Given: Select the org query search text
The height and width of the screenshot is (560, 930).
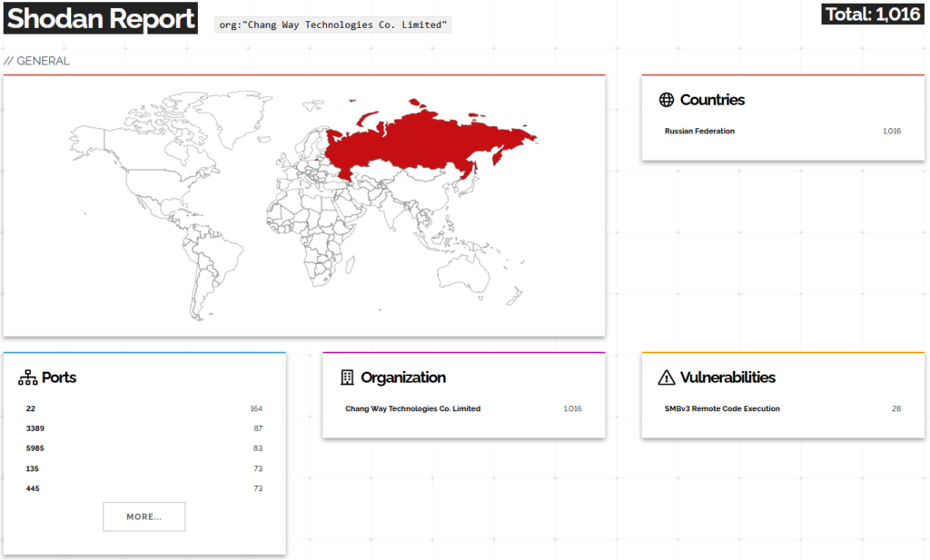Looking at the screenshot, I should 333,25.
